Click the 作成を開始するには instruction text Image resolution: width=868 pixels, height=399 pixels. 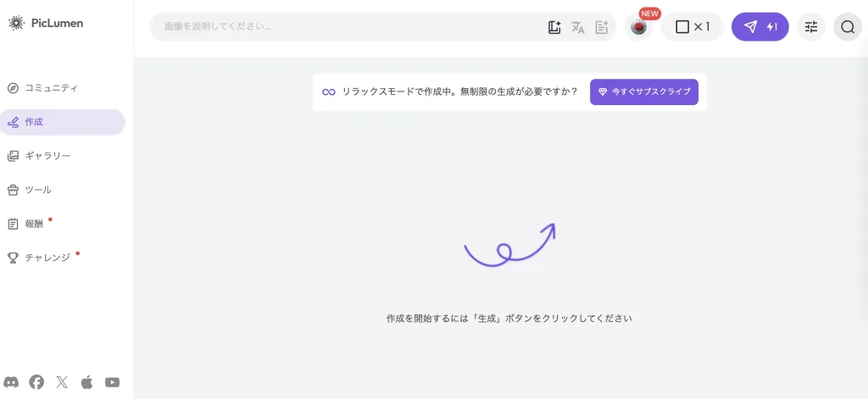509,319
